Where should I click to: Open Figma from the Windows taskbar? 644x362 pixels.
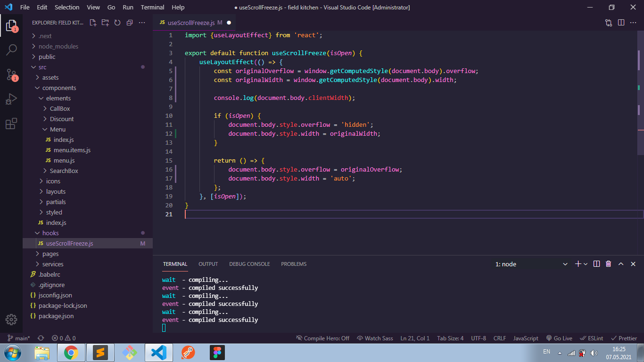coord(217,353)
